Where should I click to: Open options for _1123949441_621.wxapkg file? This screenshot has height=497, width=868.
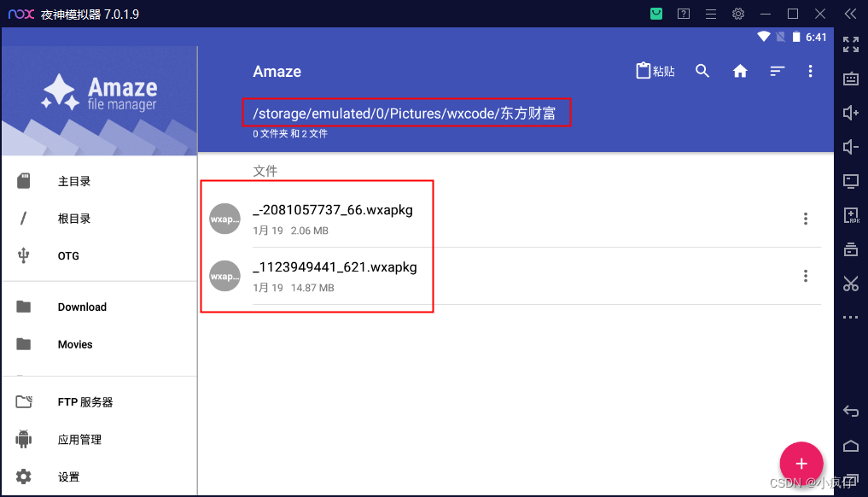(806, 276)
